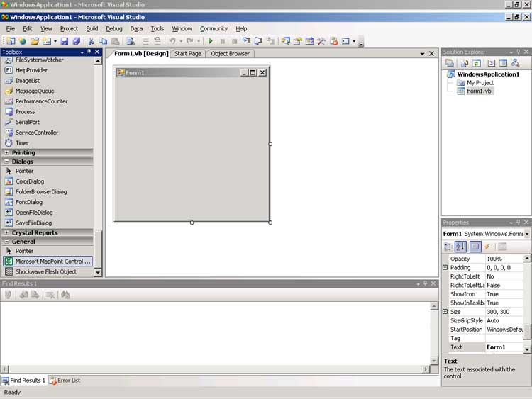The image size is (532, 399).
Task: Expand the Printing toolbox group
Action: 6,152
